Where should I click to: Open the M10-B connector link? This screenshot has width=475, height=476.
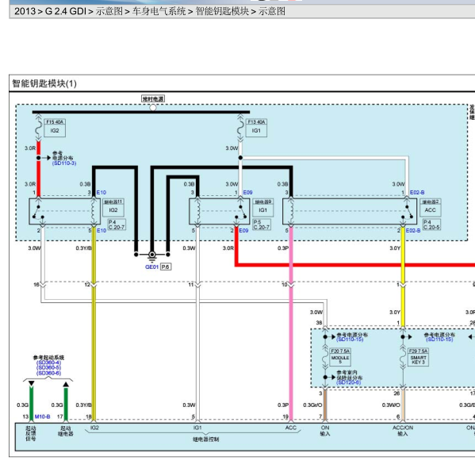coord(42,416)
